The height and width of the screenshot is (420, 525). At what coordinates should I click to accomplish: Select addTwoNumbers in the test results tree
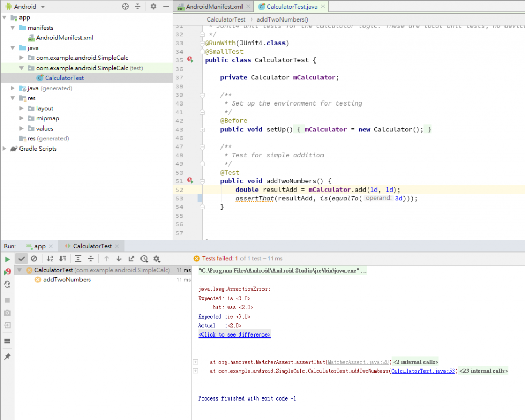[67, 280]
